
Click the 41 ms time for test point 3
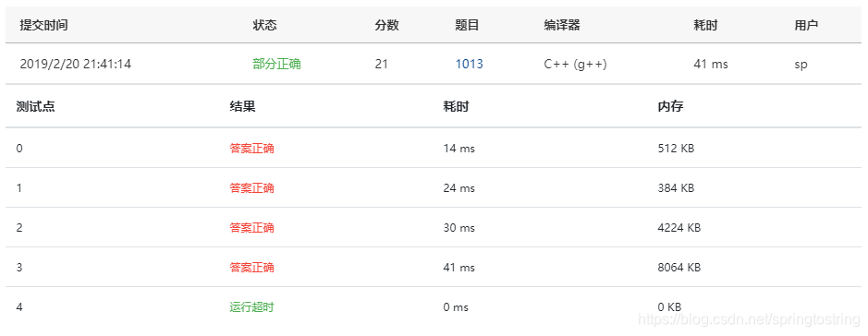click(x=458, y=268)
